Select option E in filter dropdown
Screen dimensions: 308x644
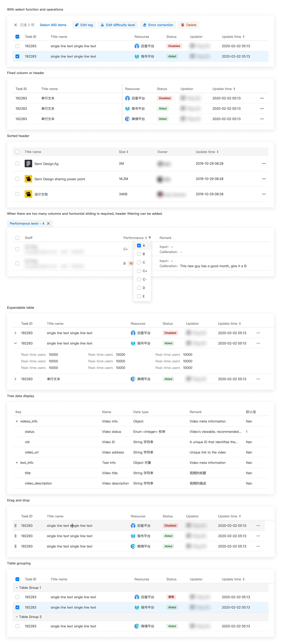pyautogui.click(x=139, y=296)
